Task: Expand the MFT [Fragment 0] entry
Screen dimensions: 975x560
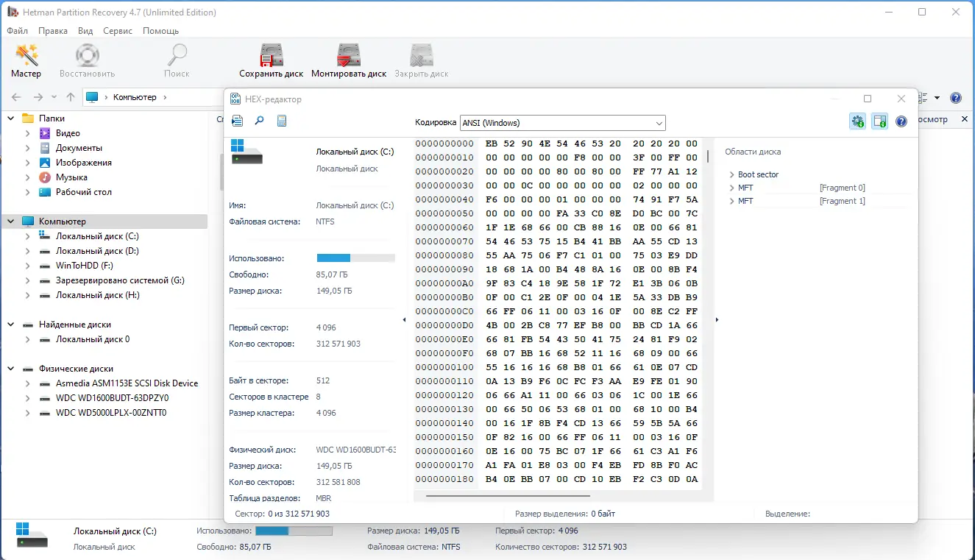Action: click(x=732, y=188)
